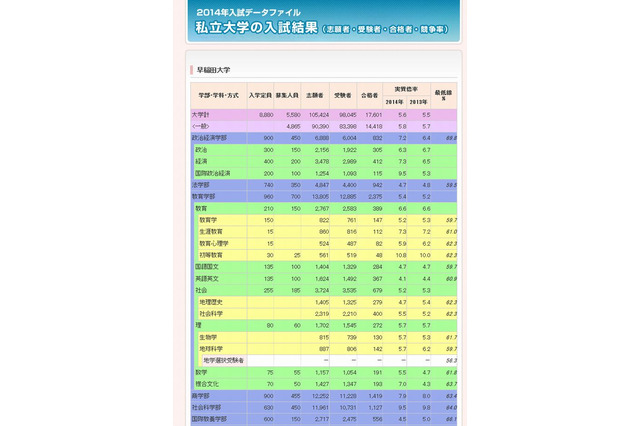
Task: Select the 社会科学部 row label
Action: coord(207,408)
